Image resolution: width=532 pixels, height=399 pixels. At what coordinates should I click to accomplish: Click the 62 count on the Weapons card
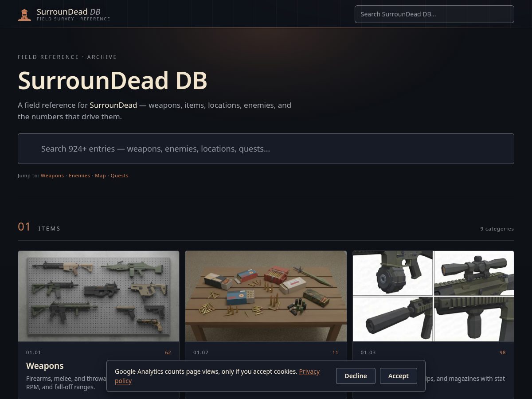(x=168, y=352)
